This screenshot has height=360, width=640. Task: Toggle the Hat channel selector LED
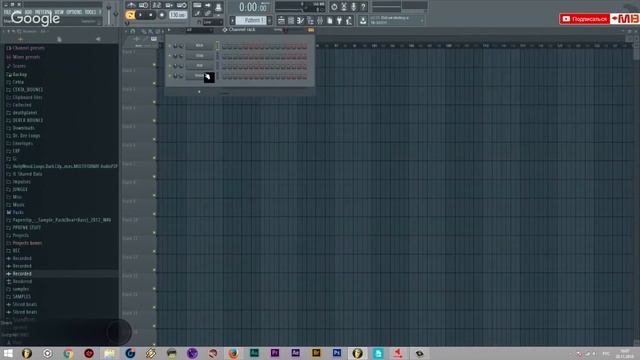coord(218,65)
